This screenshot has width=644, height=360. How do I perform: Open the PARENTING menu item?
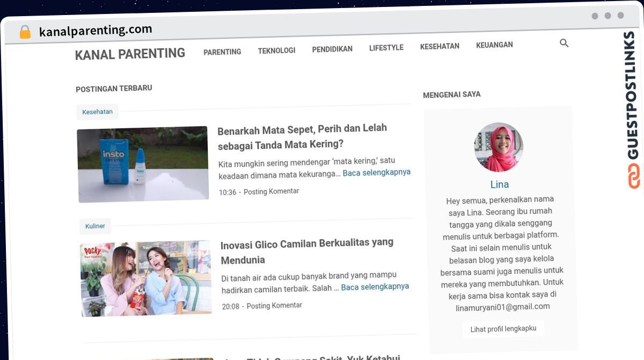222,52
